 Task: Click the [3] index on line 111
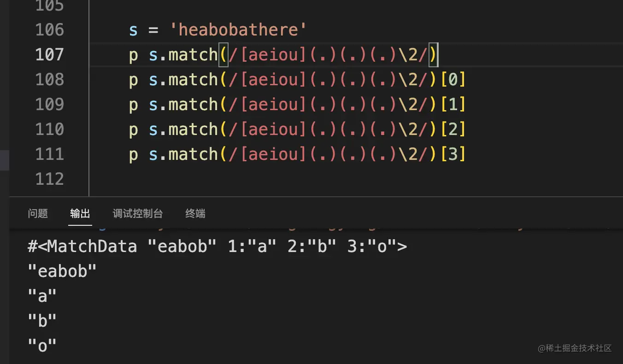pyautogui.click(x=453, y=154)
